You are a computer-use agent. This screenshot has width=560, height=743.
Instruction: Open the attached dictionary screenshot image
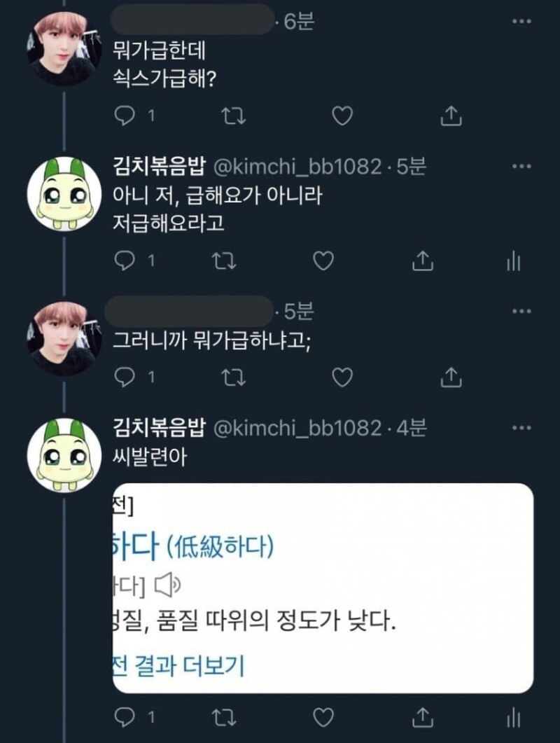click(323, 588)
